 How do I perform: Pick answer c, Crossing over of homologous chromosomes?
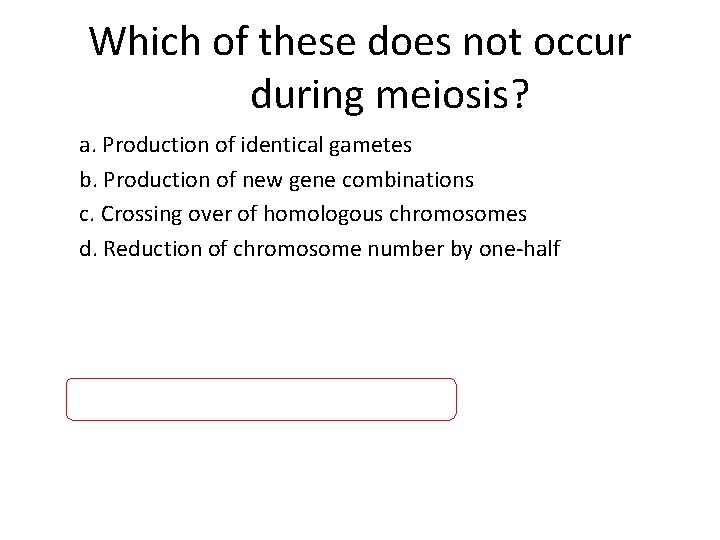(x=303, y=214)
